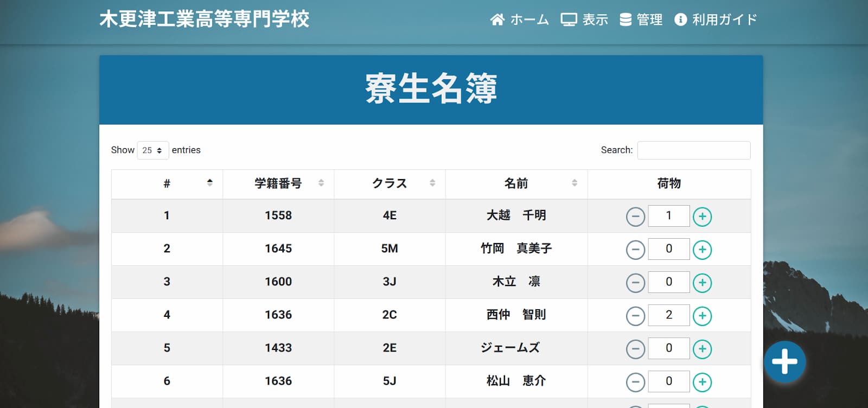Screen dimensions: 868x408
Task: Click the blue floating add button
Action: [784, 361]
